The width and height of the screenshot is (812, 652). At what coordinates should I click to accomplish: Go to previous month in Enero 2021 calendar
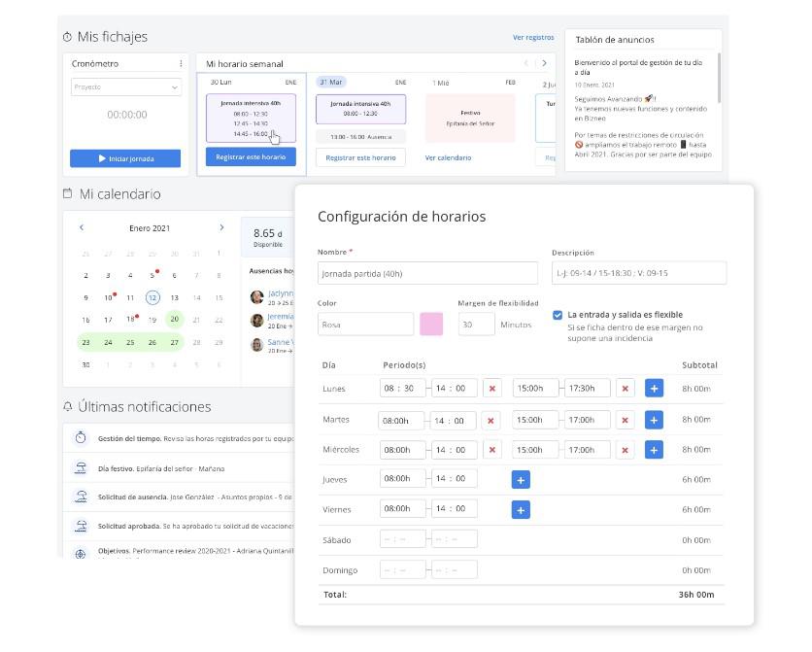pyautogui.click(x=82, y=228)
